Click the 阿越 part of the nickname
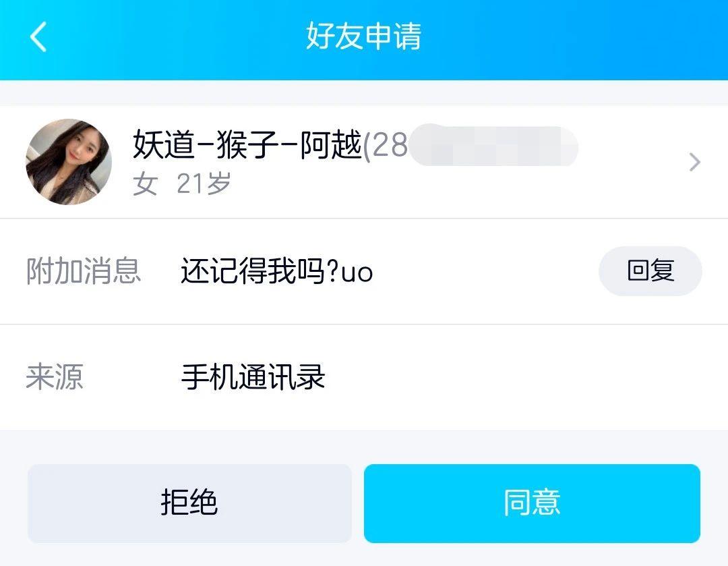This screenshot has width=728, height=566. pyautogui.click(x=331, y=145)
